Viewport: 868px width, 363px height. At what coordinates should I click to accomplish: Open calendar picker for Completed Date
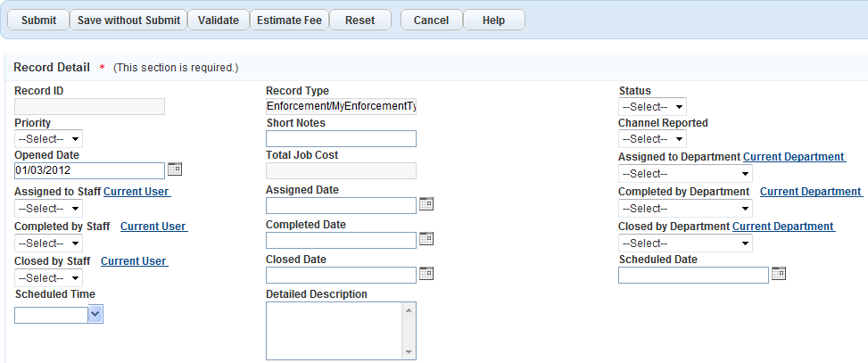pyautogui.click(x=426, y=239)
